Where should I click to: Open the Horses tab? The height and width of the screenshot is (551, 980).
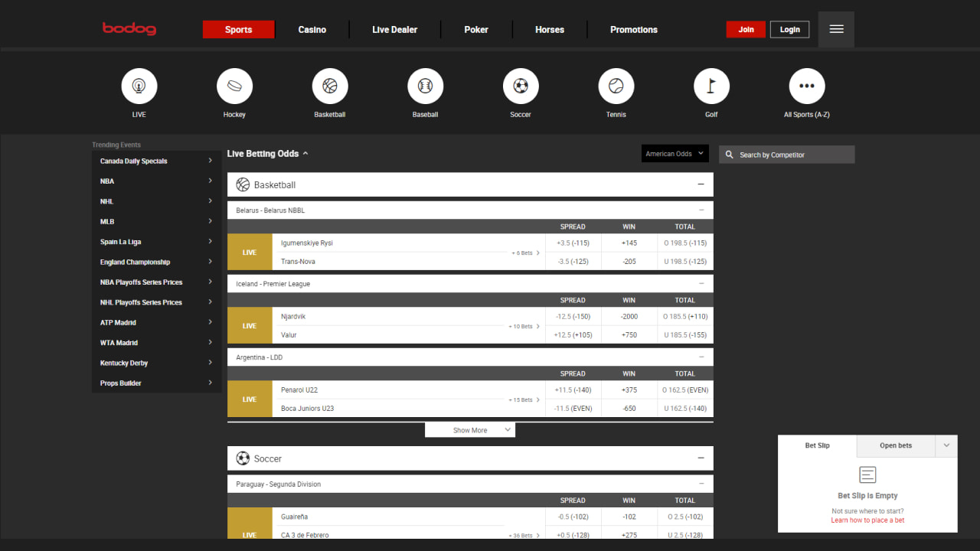tap(550, 29)
